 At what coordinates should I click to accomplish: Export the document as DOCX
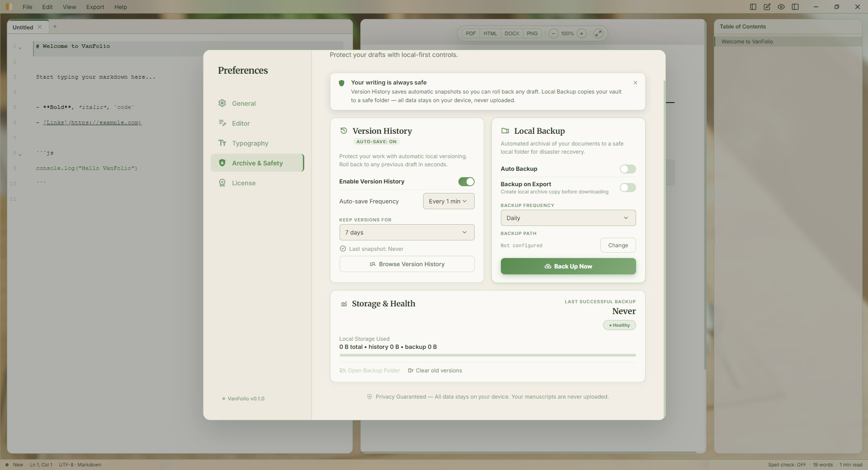click(512, 33)
